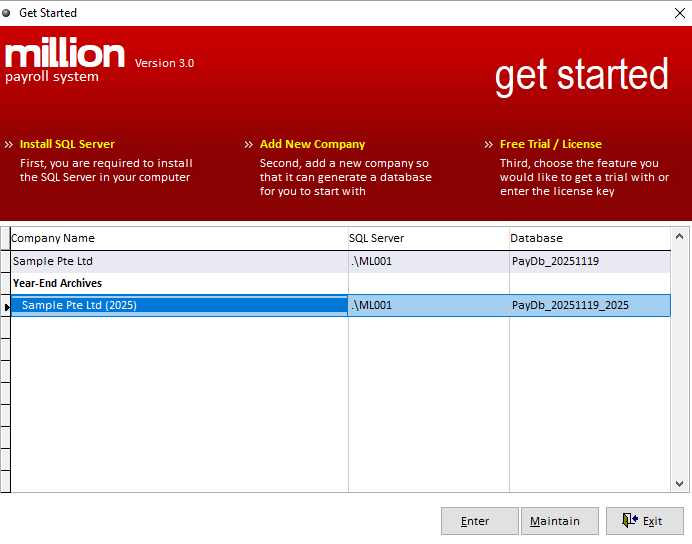692x544 pixels.
Task: Click the scroll down arrow of company list
Action: pos(680,484)
